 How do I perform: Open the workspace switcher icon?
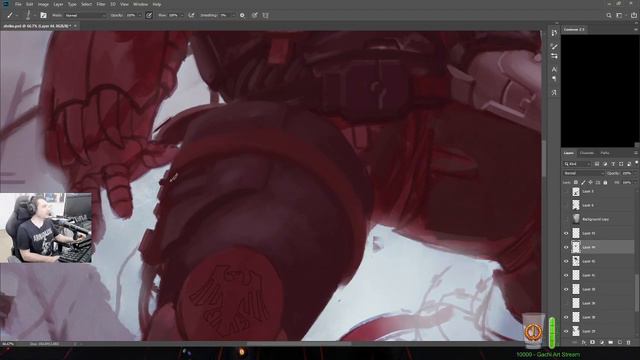coord(619,16)
